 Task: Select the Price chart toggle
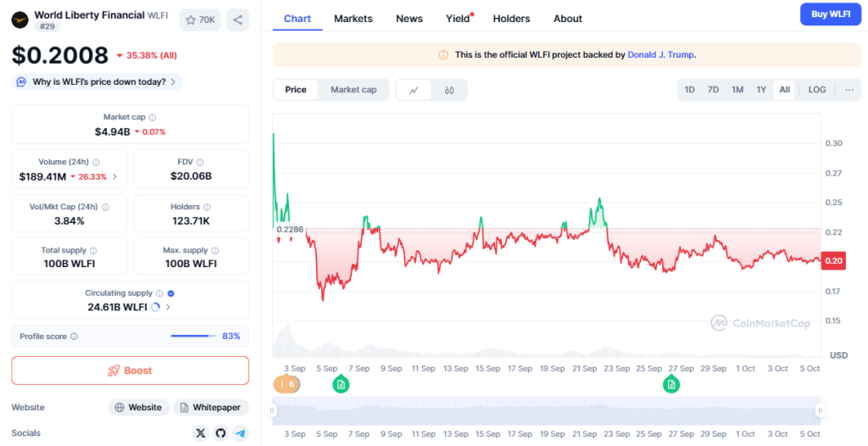pos(296,90)
